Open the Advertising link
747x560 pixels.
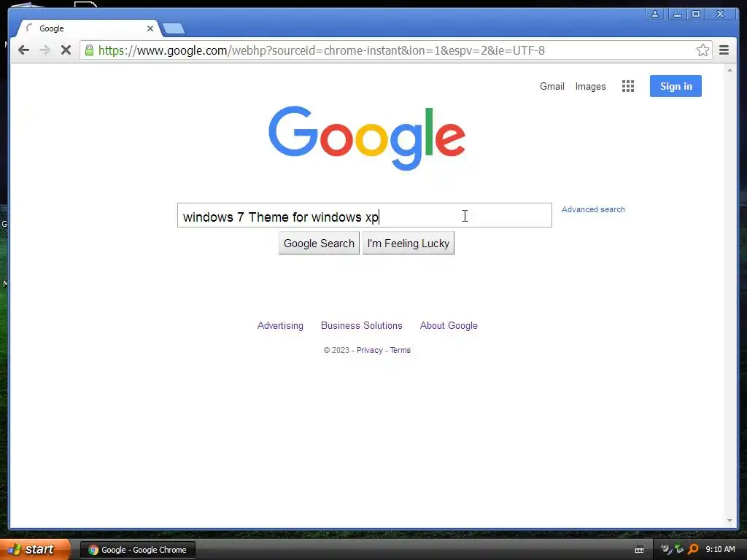pos(280,325)
